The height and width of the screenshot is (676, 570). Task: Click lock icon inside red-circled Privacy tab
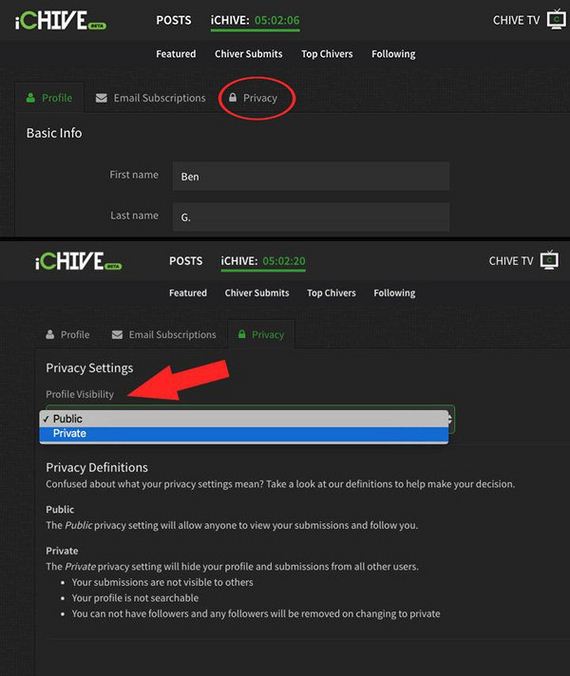point(232,97)
